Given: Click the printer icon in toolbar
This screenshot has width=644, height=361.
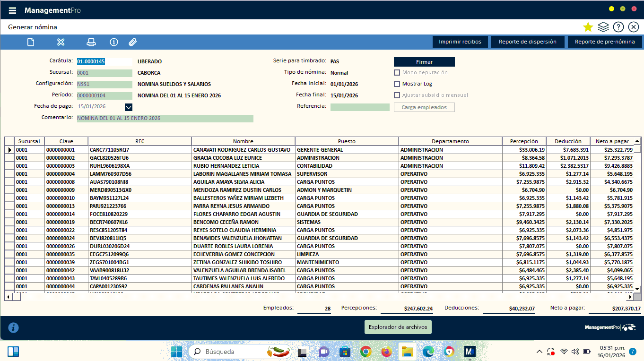Looking at the screenshot, I should (x=91, y=42).
